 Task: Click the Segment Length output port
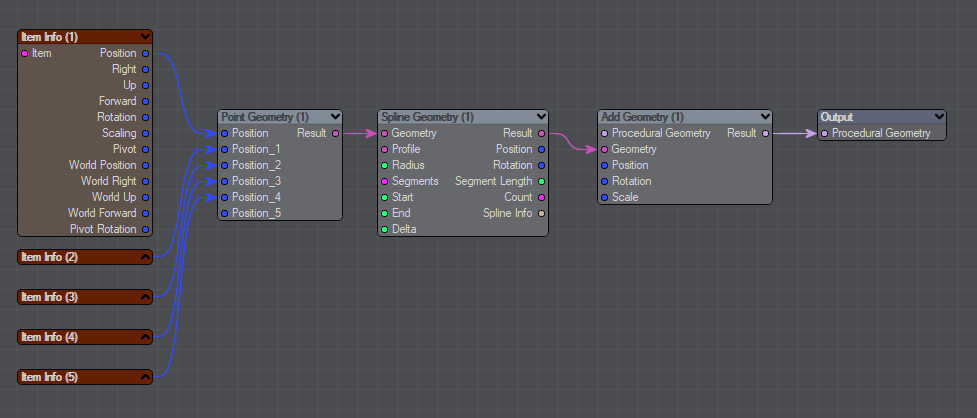(541, 181)
